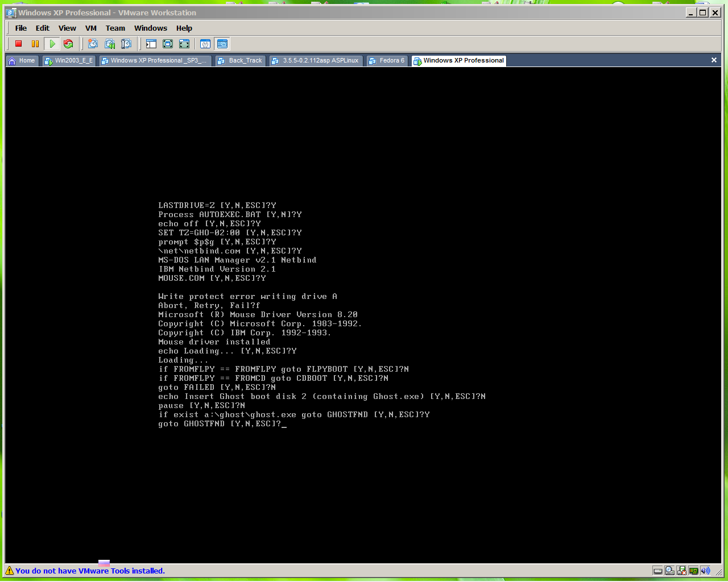
Task: Revert to the previous snapshot
Action: [x=110, y=44]
